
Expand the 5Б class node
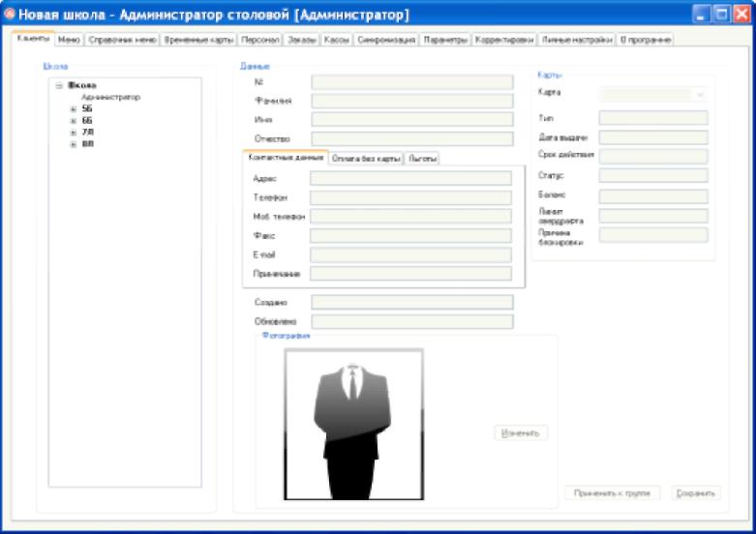click(x=74, y=109)
